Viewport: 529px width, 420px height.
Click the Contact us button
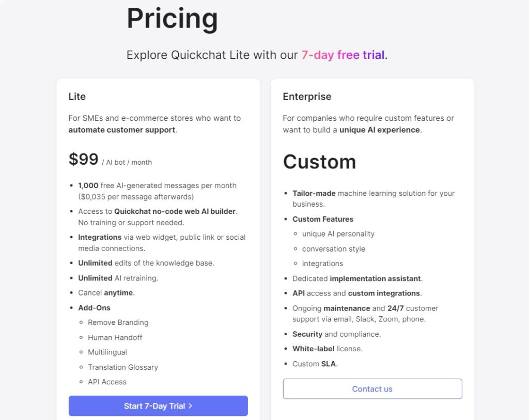pyautogui.click(x=372, y=388)
